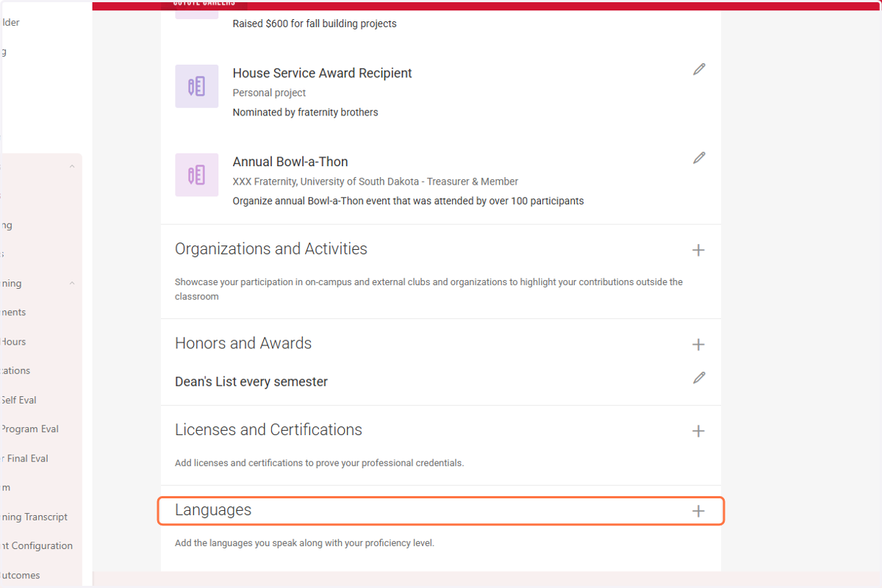Collapse the upper sidebar section chevron
The image size is (882, 588).
[72, 167]
